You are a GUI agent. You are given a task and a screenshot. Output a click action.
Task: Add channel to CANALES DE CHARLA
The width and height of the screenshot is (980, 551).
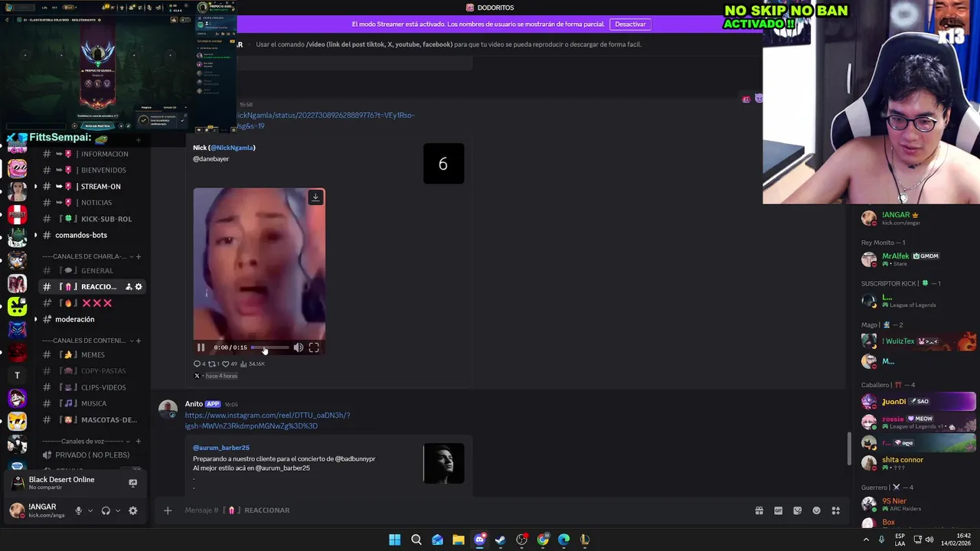[x=139, y=256]
